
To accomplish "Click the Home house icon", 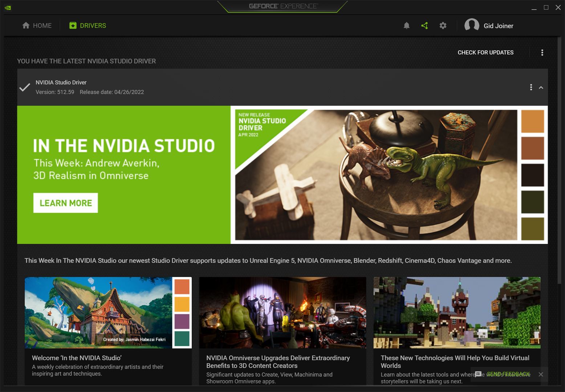I will tap(26, 25).
